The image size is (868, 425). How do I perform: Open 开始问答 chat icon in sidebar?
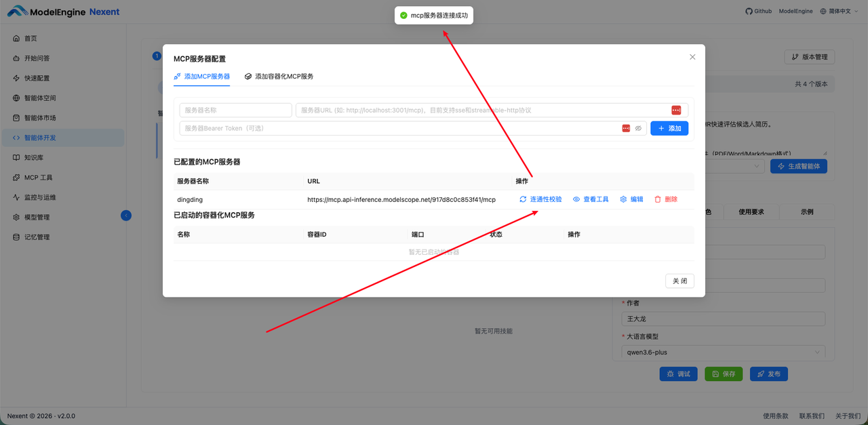pos(16,58)
